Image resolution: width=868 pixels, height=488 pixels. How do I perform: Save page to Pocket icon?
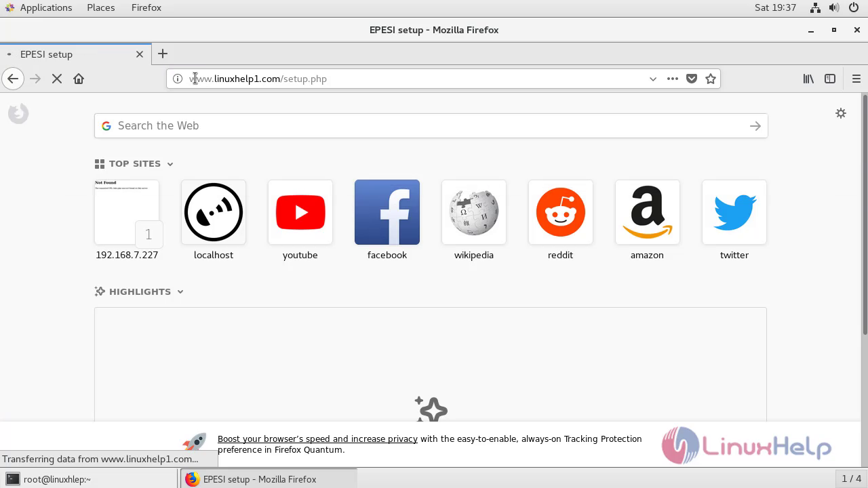[x=692, y=79]
